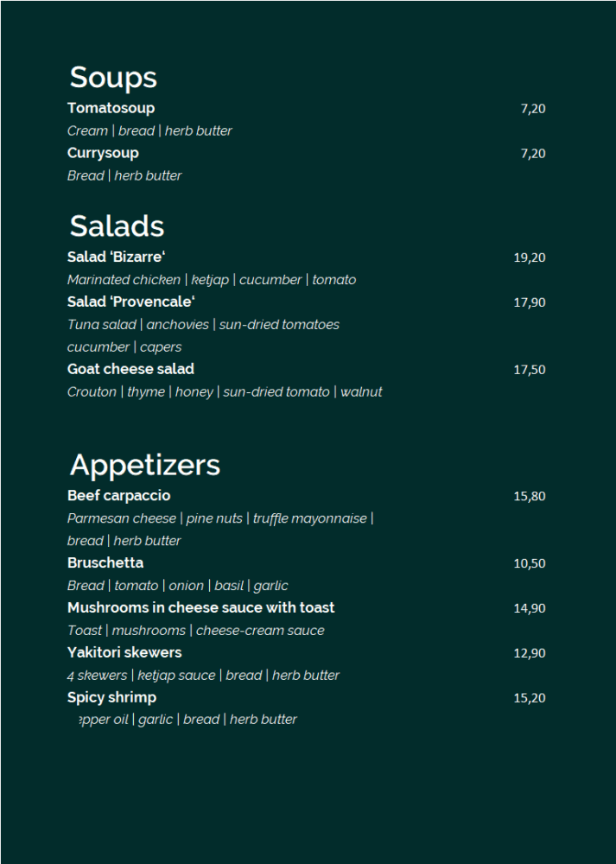Select the Tomatosoup menu item
The height and width of the screenshot is (864, 616).
point(111,108)
